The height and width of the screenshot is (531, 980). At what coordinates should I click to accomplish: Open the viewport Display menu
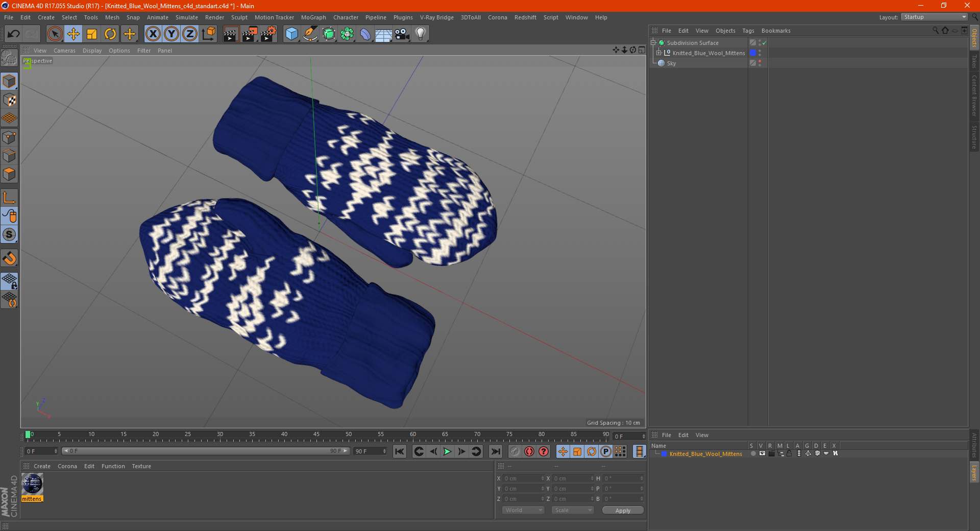click(92, 51)
